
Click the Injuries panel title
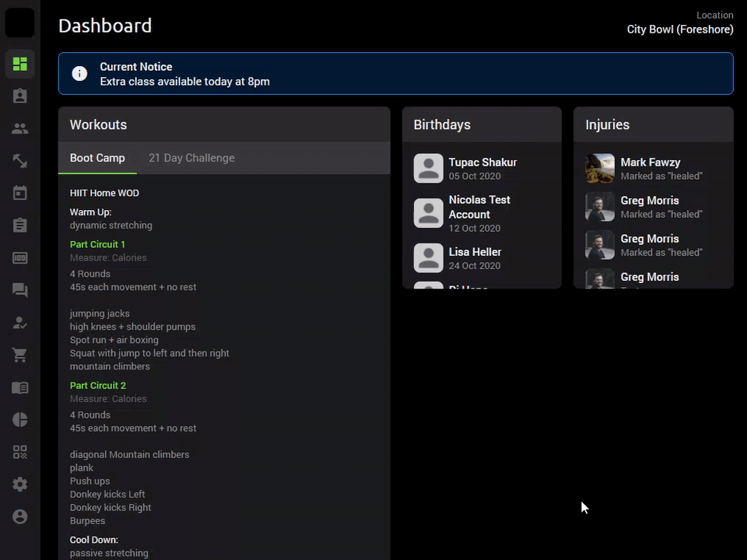(x=608, y=124)
